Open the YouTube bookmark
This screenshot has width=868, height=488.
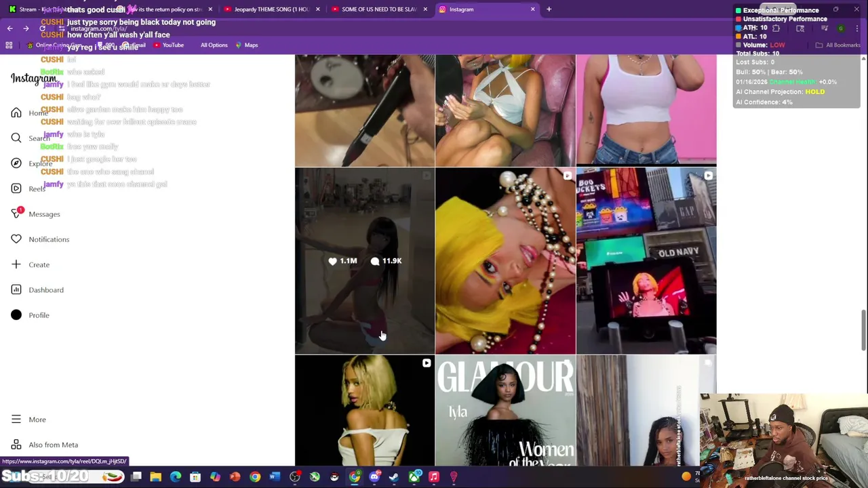tap(168, 45)
